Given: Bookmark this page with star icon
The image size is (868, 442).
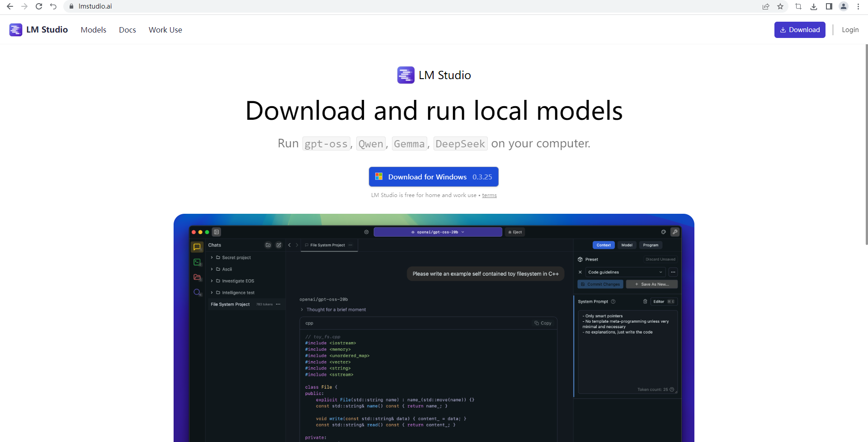Looking at the screenshot, I should pyautogui.click(x=780, y=6).
